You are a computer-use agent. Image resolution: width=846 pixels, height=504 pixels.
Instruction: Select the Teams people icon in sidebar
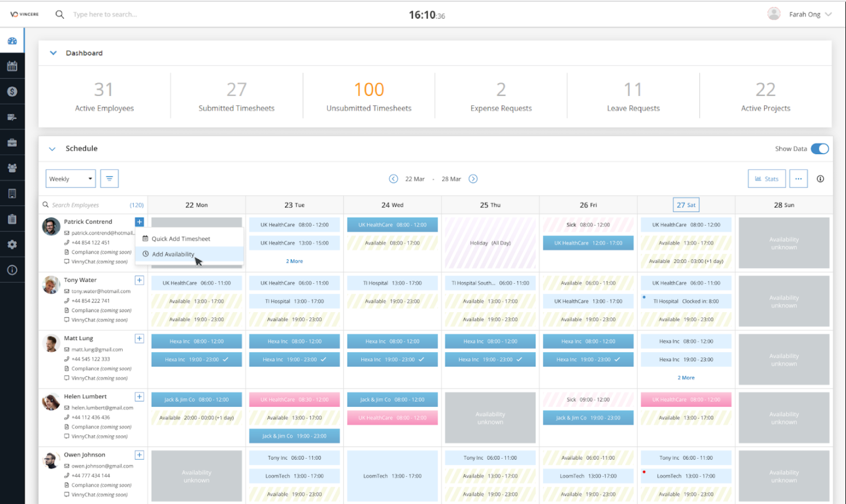coord(12,167)
